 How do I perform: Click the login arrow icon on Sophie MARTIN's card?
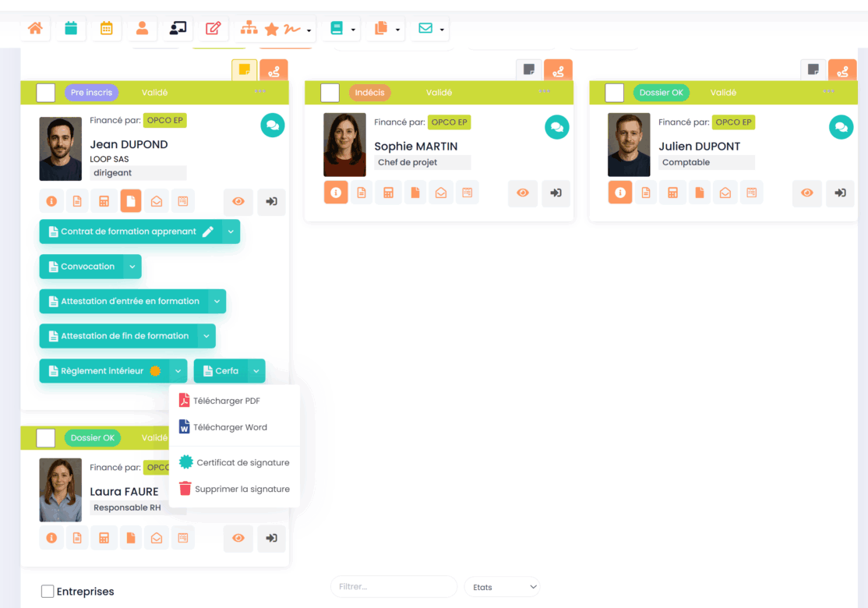(556, 193)
